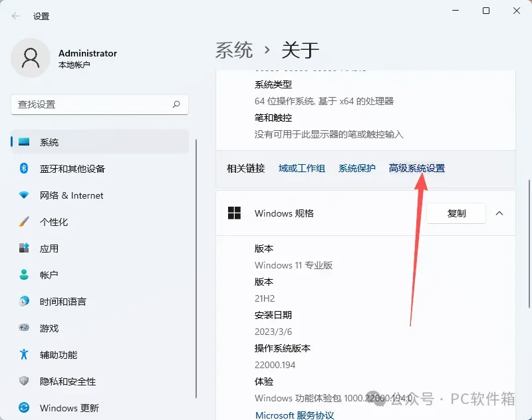Maximize the Settings window
This screenshot has width=532, height=420.
click(x=486, y=11)
